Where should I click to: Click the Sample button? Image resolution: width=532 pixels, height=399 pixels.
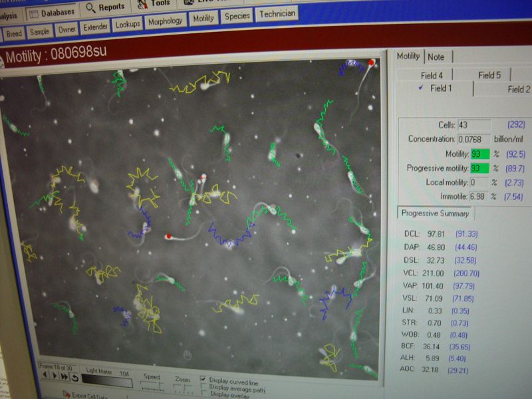pos(40,32)
